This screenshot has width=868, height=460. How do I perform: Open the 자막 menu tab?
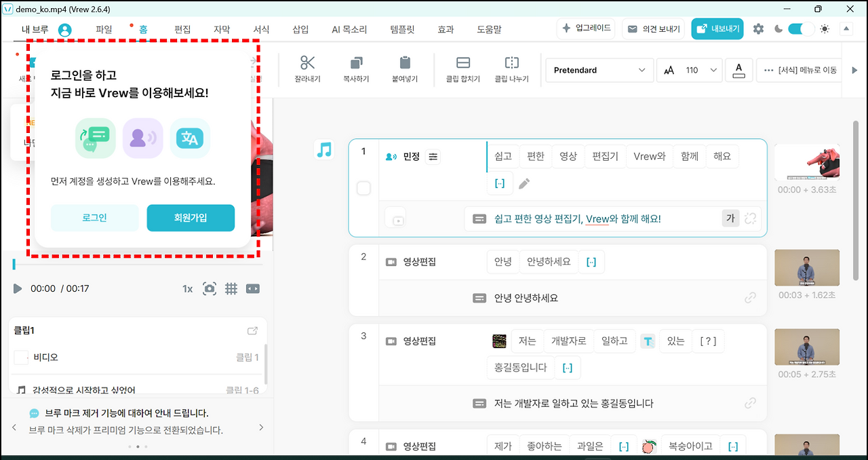[x=222, y=29]
